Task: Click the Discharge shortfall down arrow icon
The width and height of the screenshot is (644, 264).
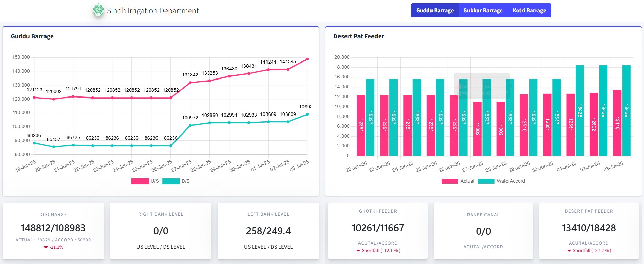Action: point(45,247)
